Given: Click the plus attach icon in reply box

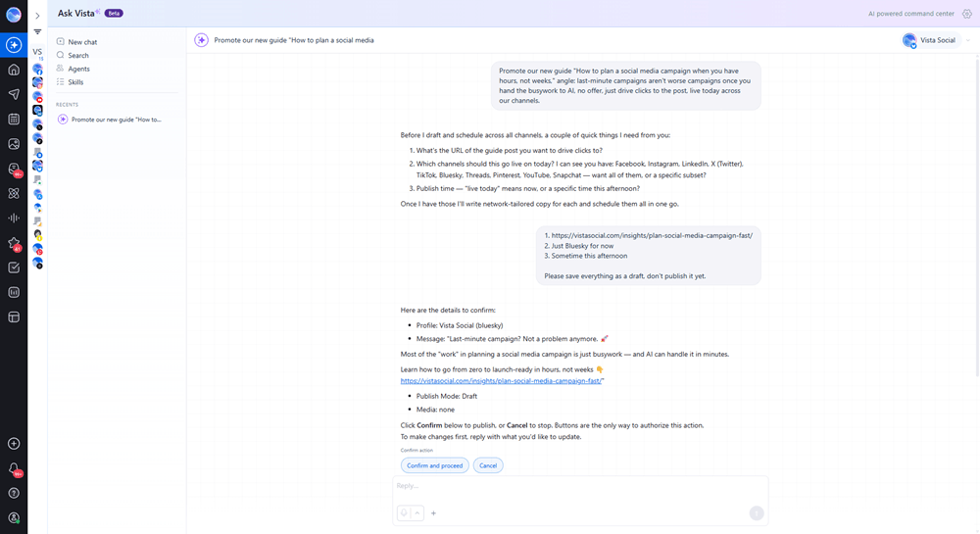Looking at the screenshot, I should (433, 513).
